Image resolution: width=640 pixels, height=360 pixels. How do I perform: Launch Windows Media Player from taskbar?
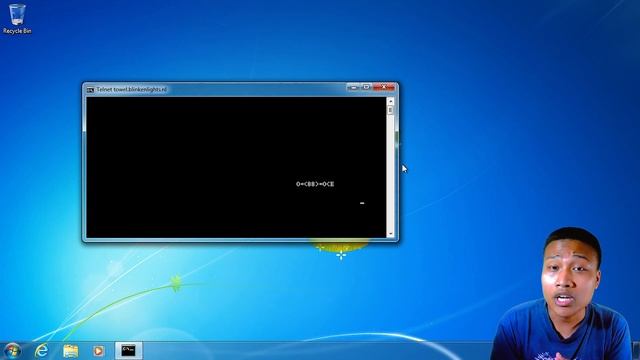click(x=98, y=351)
